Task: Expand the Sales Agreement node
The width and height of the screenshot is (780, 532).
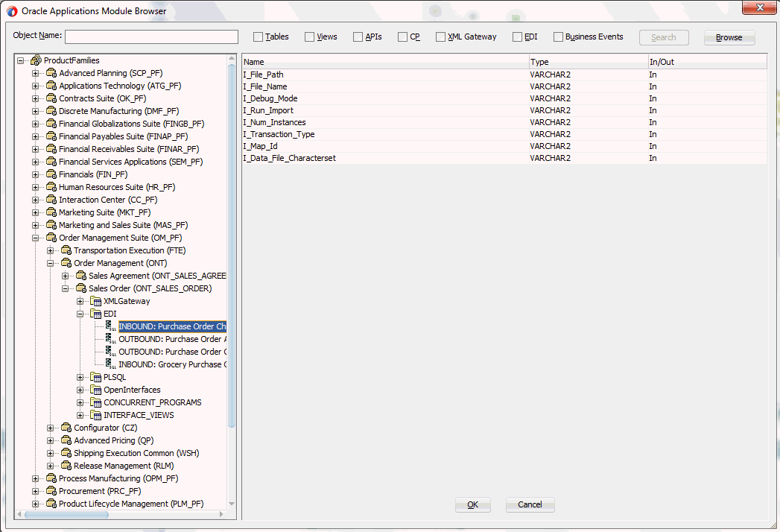Action: tap(65, 276)
